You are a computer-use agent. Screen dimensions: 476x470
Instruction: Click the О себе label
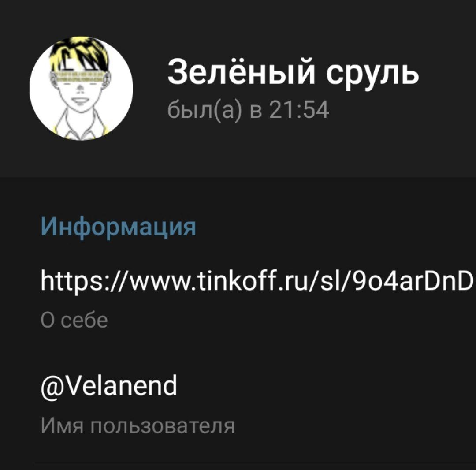(x=74, y=320)
